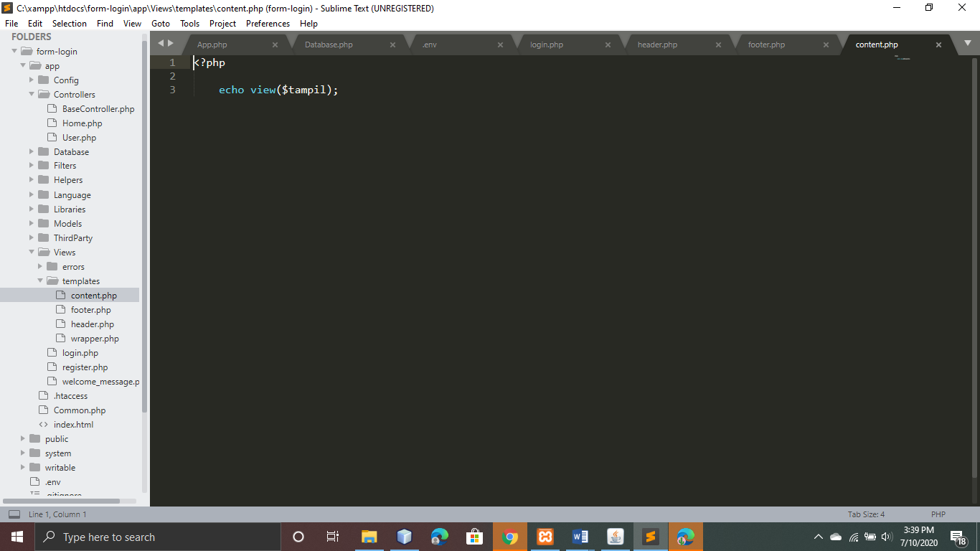Switch to the .env tab
The height and width of the screenshot is (551, 980).
(x=429, y=44)
